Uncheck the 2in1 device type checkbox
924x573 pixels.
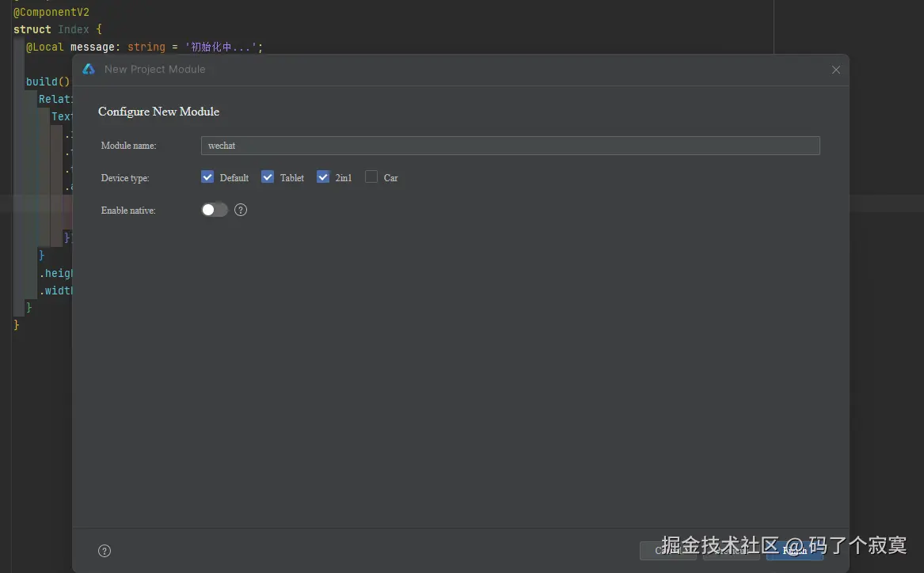click(323, 176)
